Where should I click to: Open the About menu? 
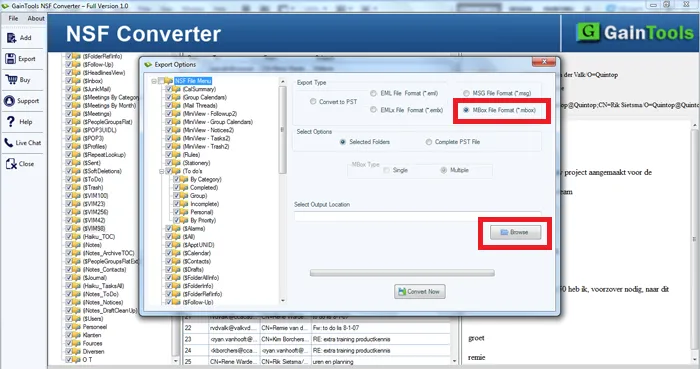(36, 18)
